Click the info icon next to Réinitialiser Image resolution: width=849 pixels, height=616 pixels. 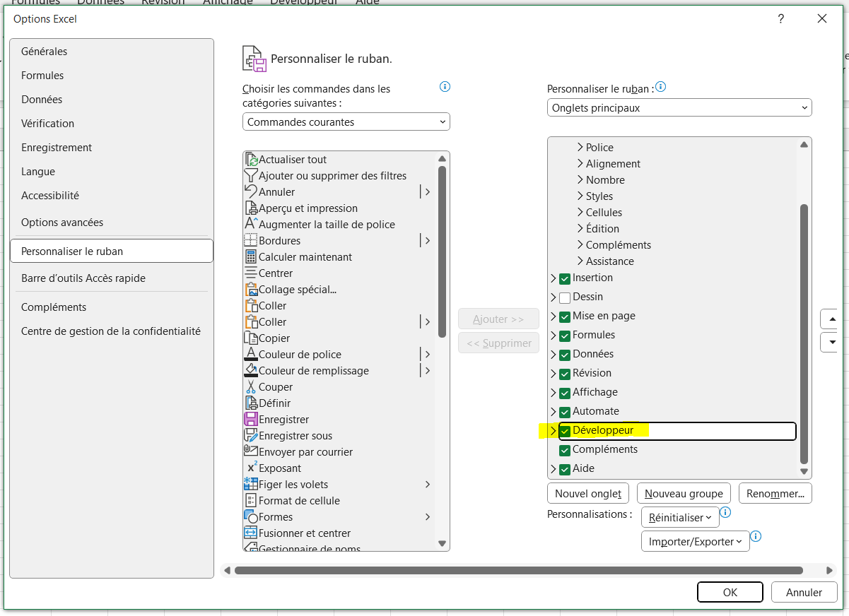click(x=725, y=513)
